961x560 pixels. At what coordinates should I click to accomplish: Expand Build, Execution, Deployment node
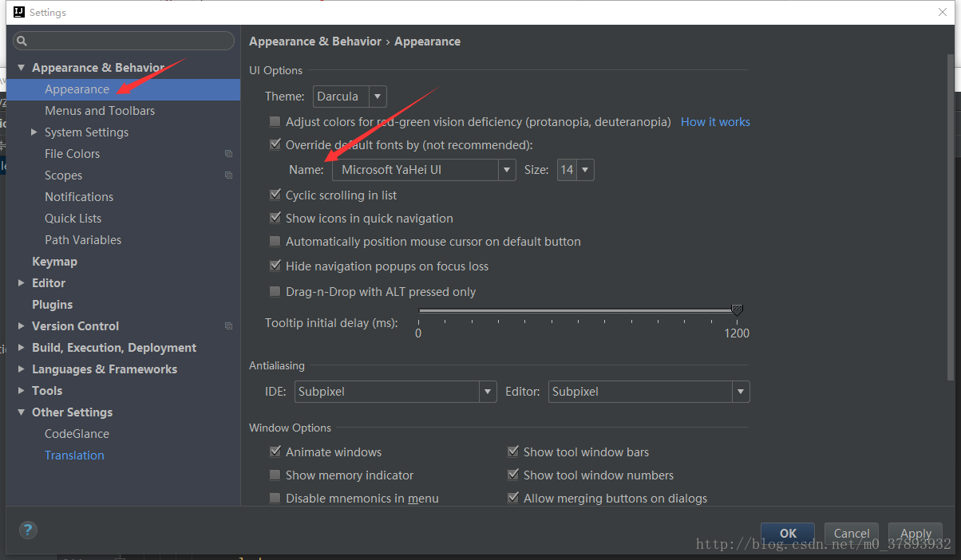[22, 348]
